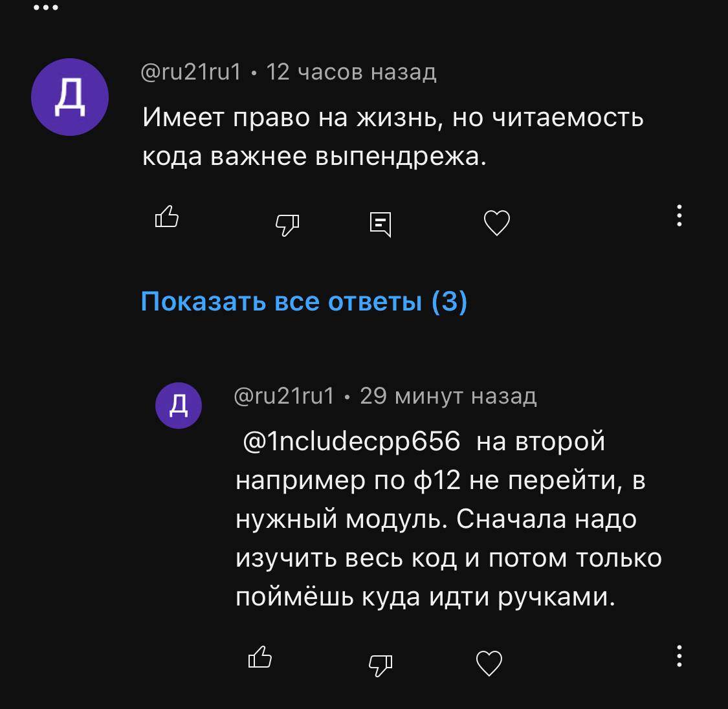Click the "29 минут назад" timestamp

pyautogui.click(x=448, y=395)
